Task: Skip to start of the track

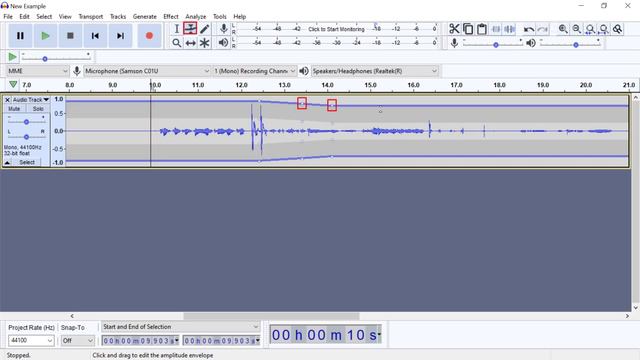Action: [x=95, y=36]
